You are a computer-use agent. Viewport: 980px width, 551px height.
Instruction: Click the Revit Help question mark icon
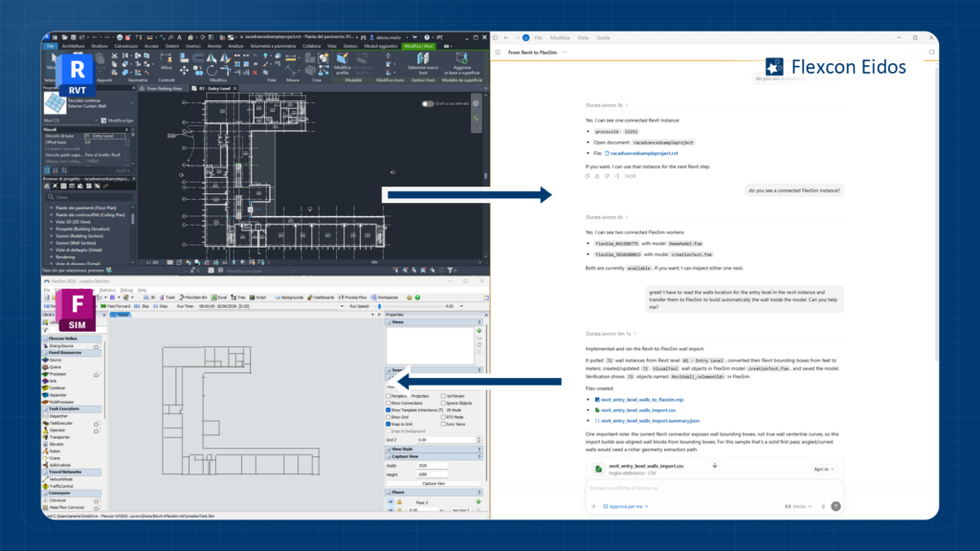427,37
